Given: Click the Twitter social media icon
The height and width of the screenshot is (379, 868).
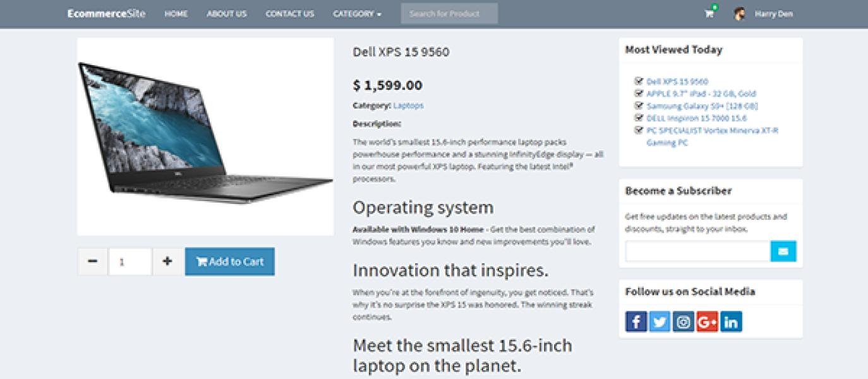Looking at the screenshot, I should 659,321.
